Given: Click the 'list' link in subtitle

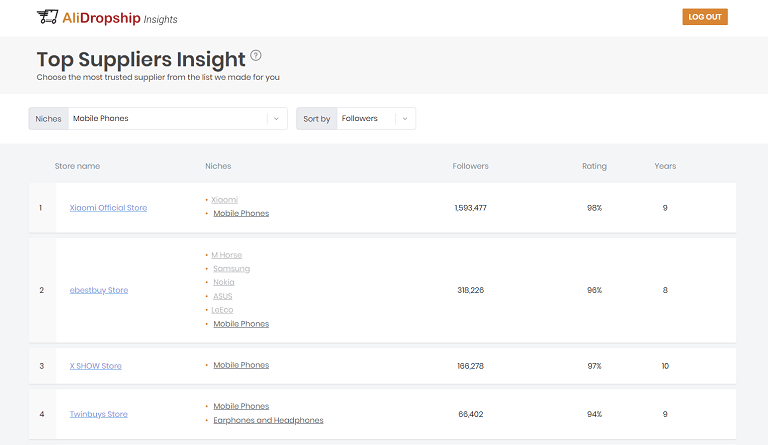Looking at the screenshot, I should (x=207, y=77).
